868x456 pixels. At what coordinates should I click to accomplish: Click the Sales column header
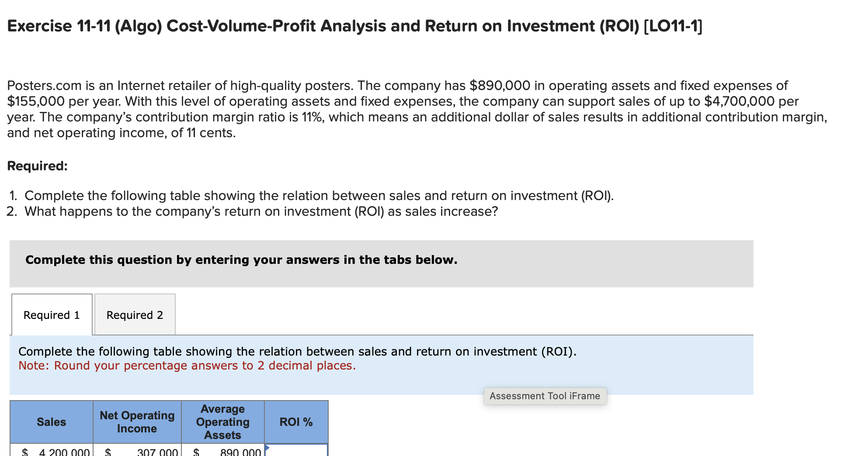point(51,421)
